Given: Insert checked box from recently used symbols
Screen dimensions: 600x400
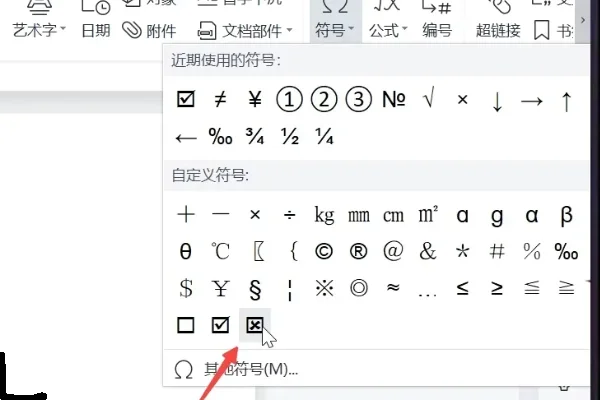Looking at the screenshot, I should [186, 99].
